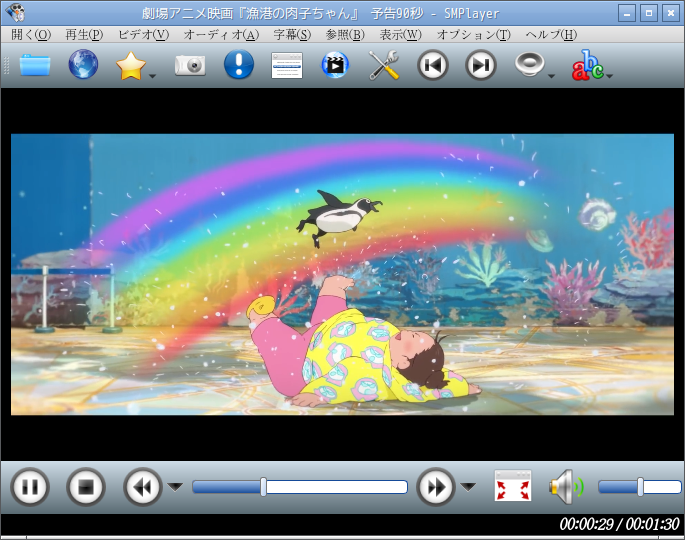The width and height of the screenshot is (685, 540).
Task: Expand the audio track dropdown arrow
Action: coord(551,76)
